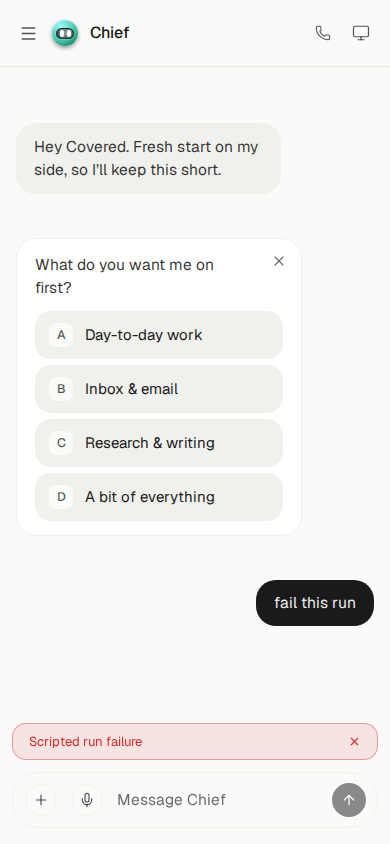Focus the Message Chief input field
This screenshot has height=844, width=390.
pyautogui.click(x=219, y=800)
